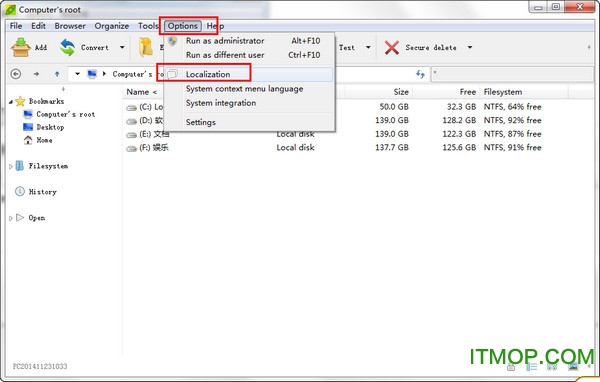Expand the Filesystem tree node

point(11,167)
